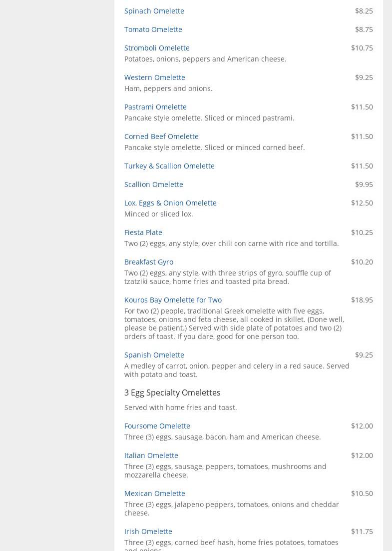
Task: Open the Spinach Omelette menu item
Action: pos(154,10)
